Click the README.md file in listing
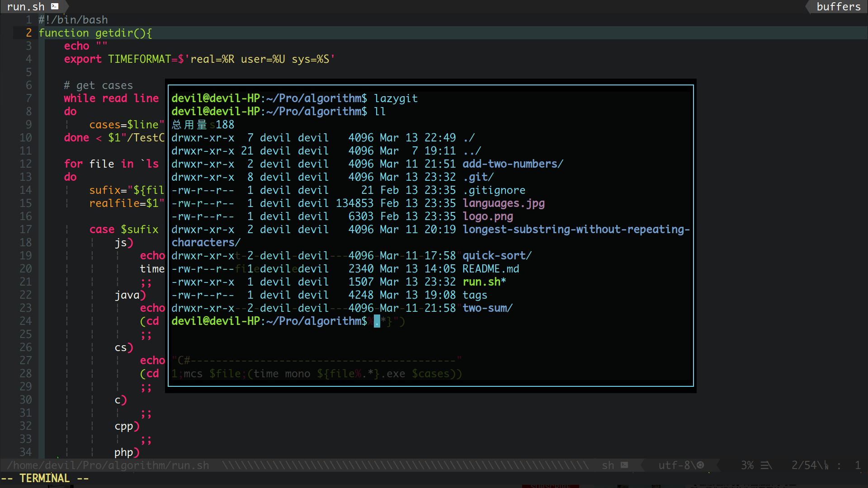Image resolution: width=868 pixels, height=488 pixels. point(491,269)
